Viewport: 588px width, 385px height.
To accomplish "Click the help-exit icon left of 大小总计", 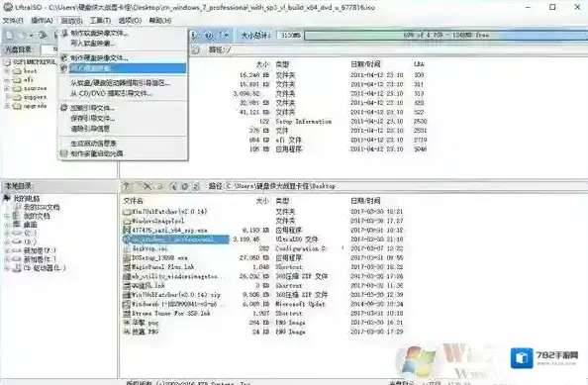I will (225, 35).
